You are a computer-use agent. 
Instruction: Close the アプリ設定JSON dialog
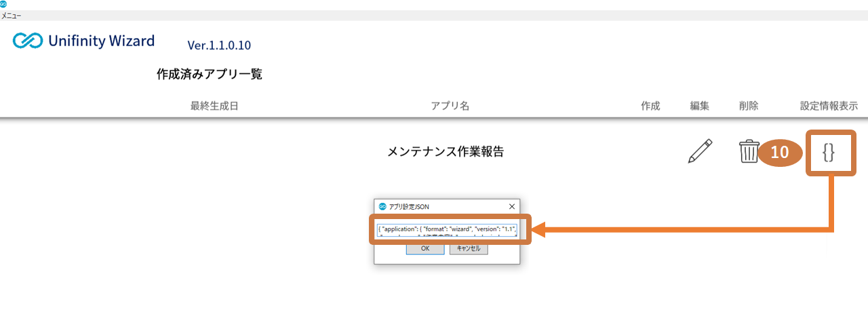[511, 206]
